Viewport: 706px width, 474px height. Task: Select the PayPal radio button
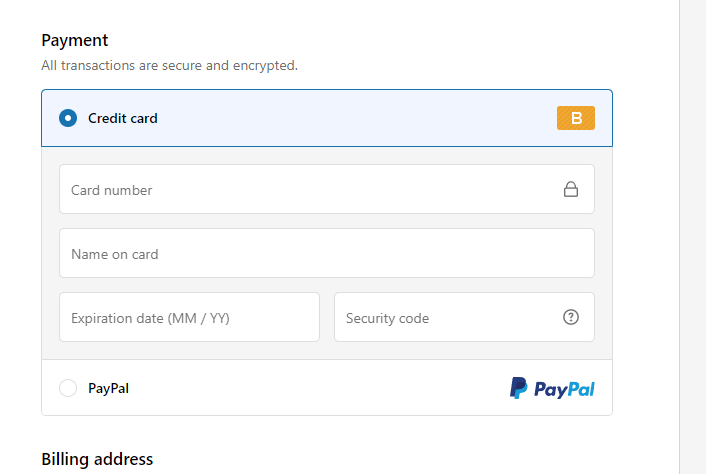tap(68, 388)
